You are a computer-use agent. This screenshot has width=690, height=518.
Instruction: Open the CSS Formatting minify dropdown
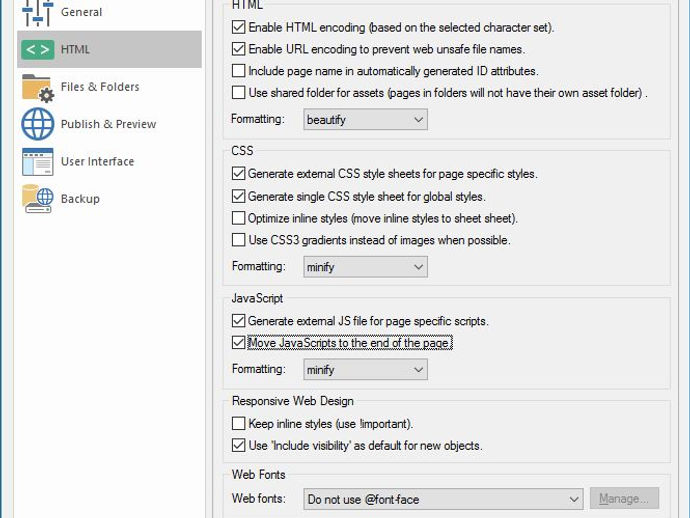pos(365,267)
